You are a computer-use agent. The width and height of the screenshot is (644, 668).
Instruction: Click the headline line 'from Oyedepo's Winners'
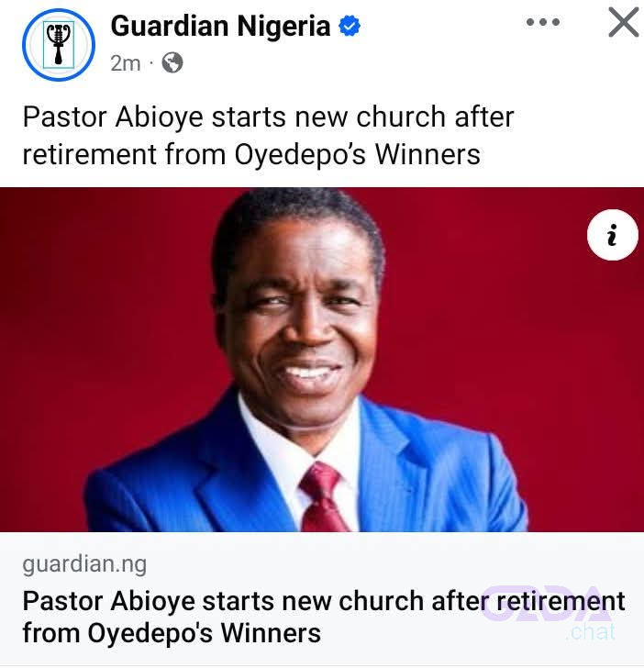172,632
